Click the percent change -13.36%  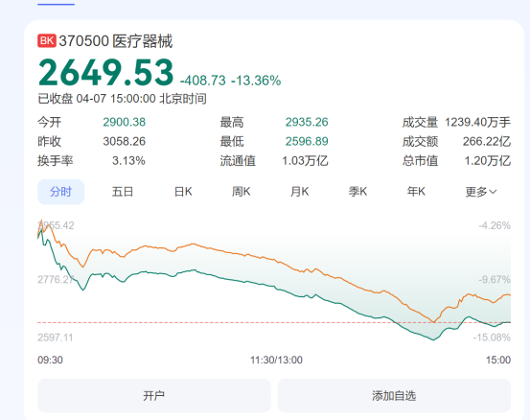[x=256, y=81]
